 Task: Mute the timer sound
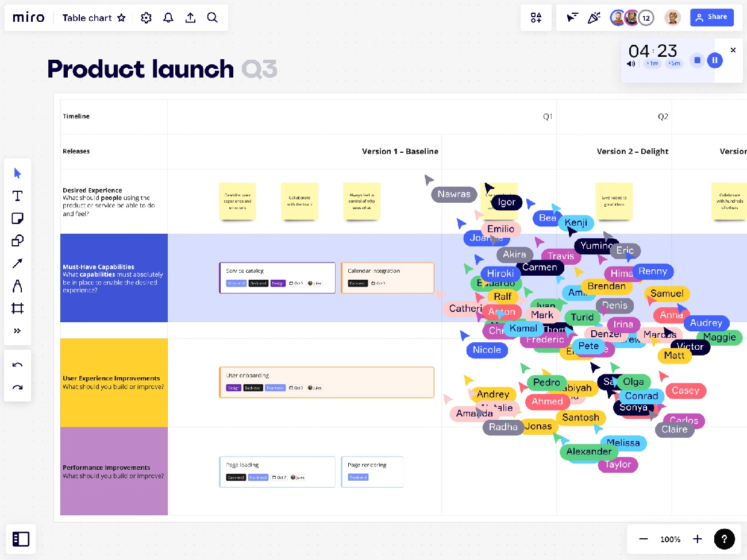click(x=631, y=64)
